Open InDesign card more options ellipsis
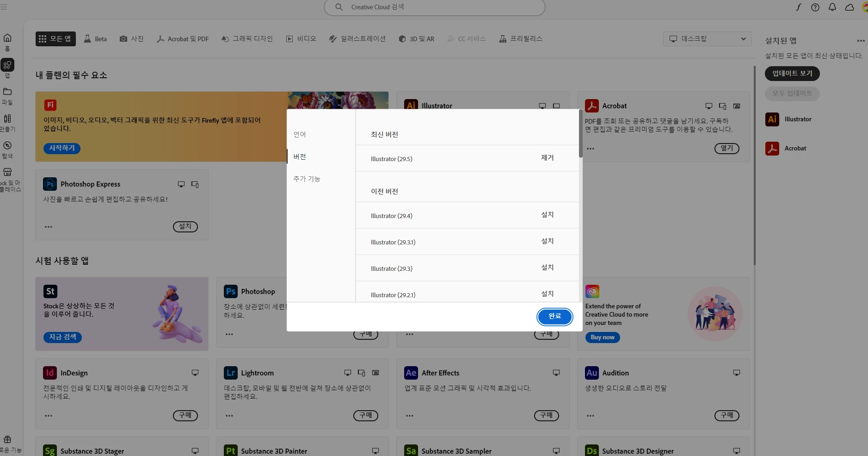Screen dimensions: 868x456 pyautogui.click(x=49, y=416)
